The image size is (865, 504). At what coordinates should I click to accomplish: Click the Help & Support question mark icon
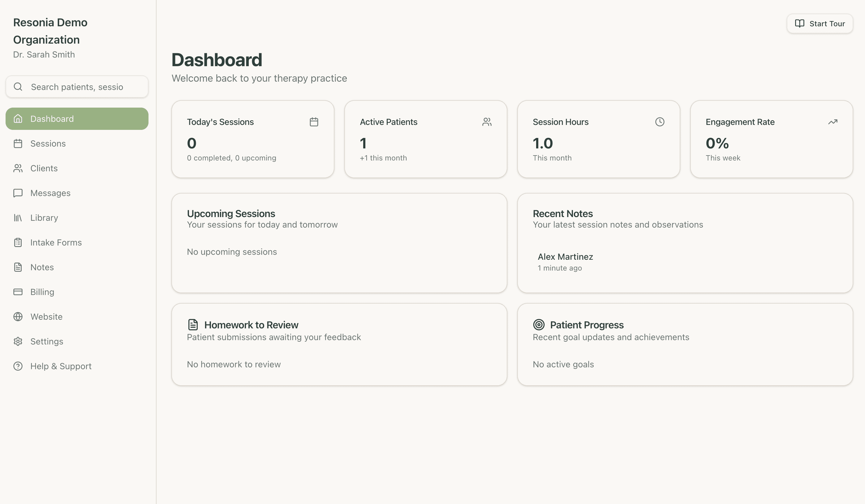click(18, 366)
